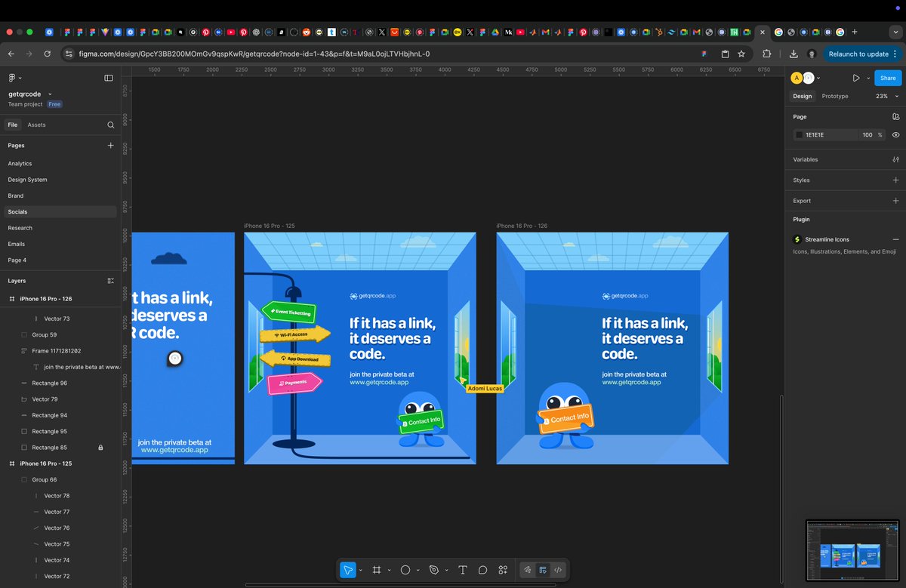Screen dimensions: 906x588
Task: Add a new style
Action: click(x=895, y=180)
